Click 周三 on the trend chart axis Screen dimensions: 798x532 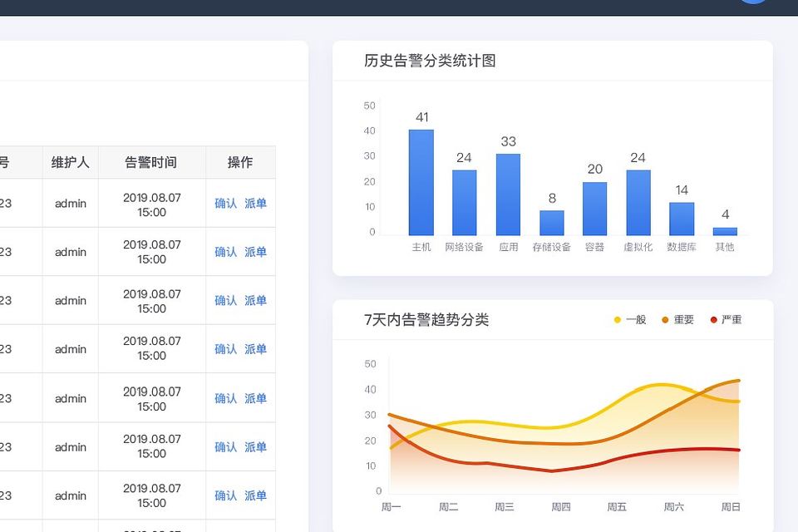click(x=505, y=507)
